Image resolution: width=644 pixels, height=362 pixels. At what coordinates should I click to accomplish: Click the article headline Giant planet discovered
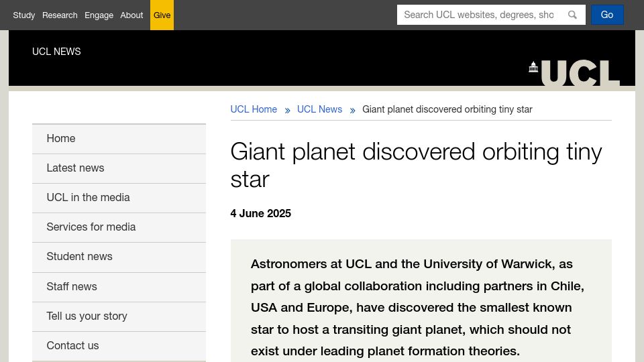click(416, 166)
